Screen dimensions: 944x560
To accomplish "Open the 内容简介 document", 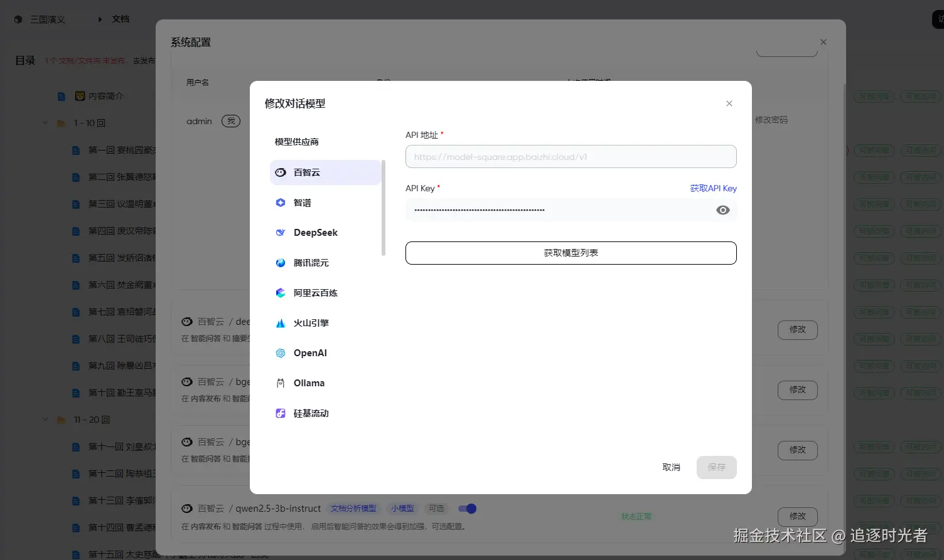I will 105,96.
